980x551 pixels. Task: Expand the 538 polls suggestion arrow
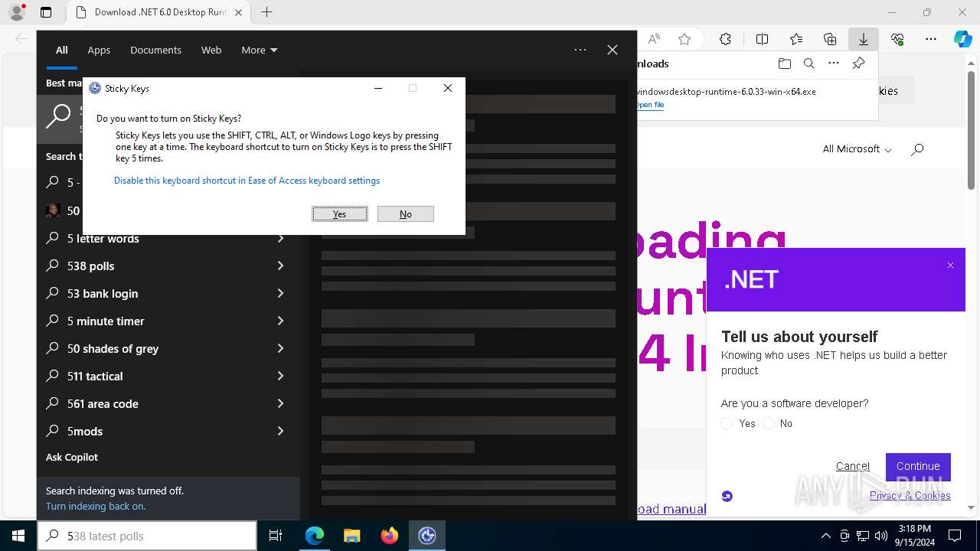click(280, 266)
